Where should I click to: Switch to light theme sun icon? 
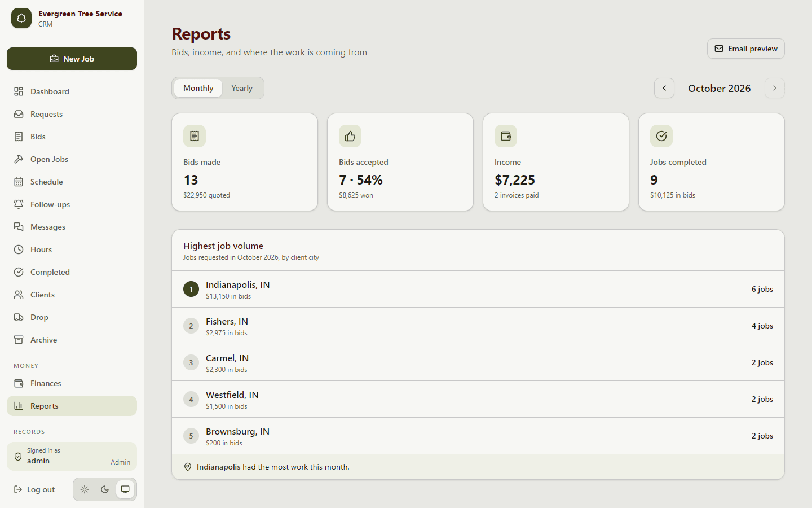coord(85,489)
